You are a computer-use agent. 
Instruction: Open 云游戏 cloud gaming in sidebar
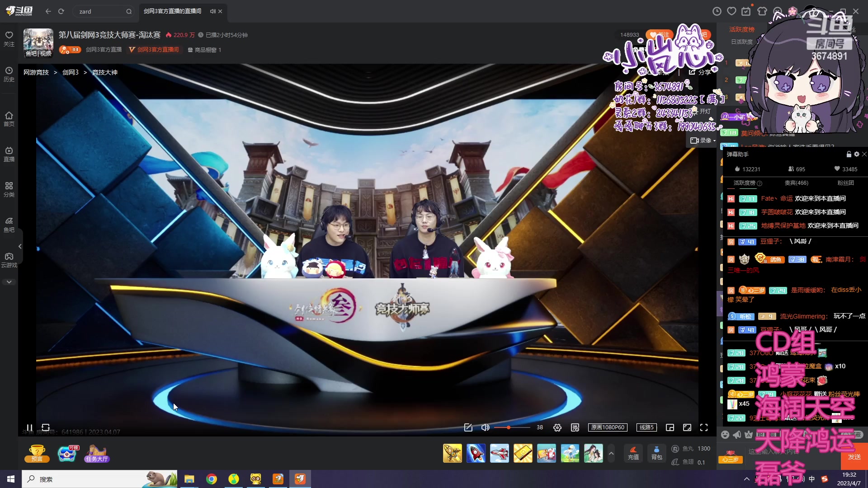click(9, 260)
